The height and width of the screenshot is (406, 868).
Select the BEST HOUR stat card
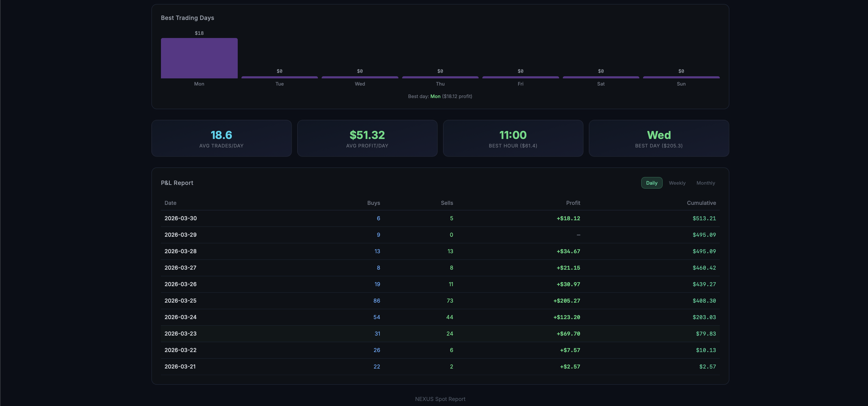pos(513,138)
